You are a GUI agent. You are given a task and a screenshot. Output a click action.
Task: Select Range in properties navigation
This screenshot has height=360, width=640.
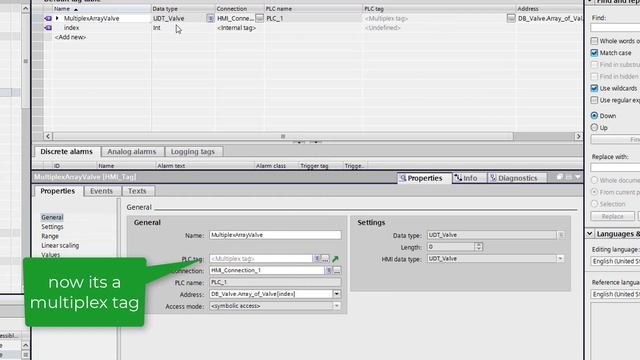pyautogui.click(x=50, y=236)
